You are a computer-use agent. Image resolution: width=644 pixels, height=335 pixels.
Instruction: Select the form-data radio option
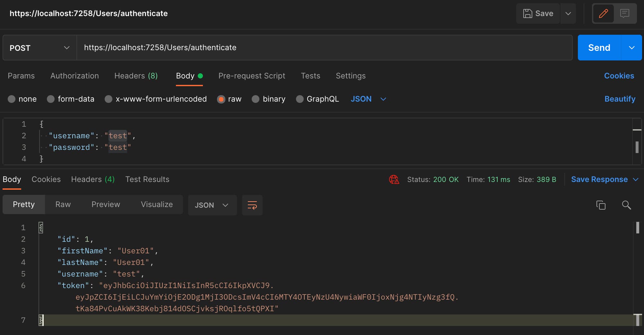[51, 99]
